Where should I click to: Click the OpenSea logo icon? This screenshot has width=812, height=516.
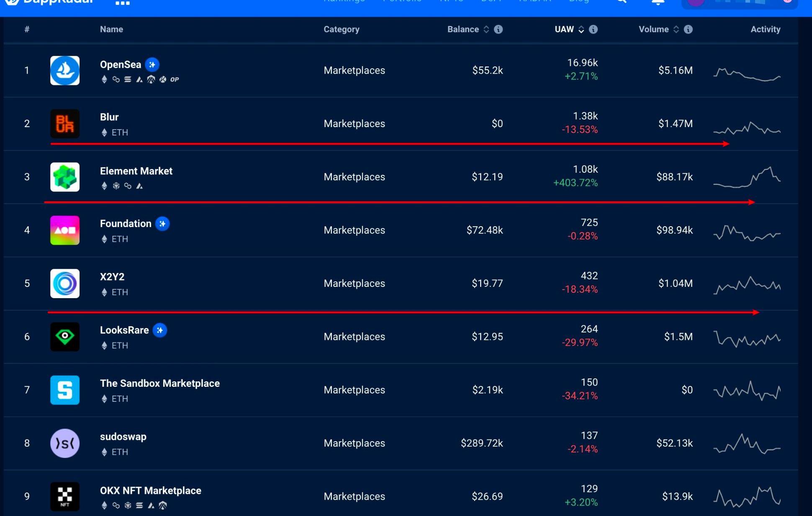point(65,70)
